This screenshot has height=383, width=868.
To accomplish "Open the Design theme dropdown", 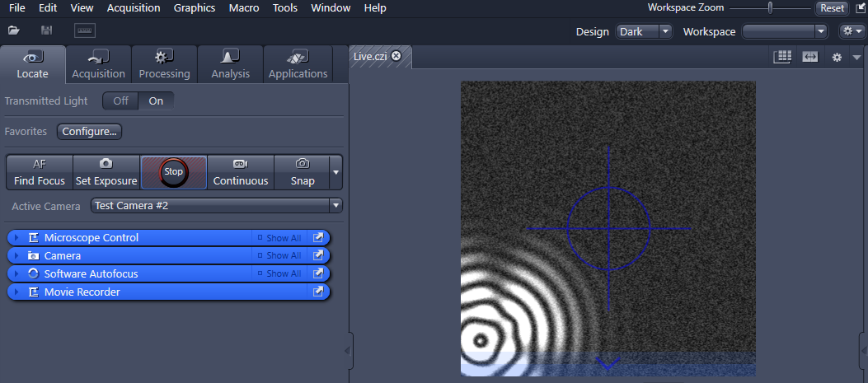I will pos(644,31).
